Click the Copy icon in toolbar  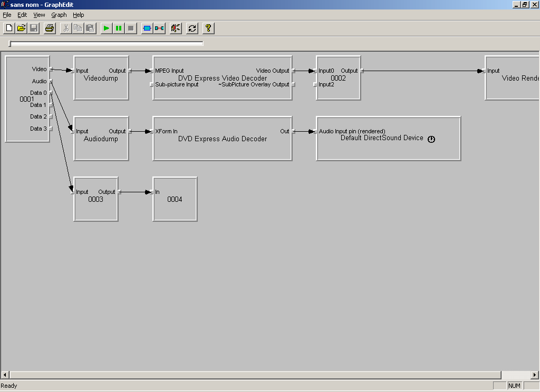coord(78,28)
